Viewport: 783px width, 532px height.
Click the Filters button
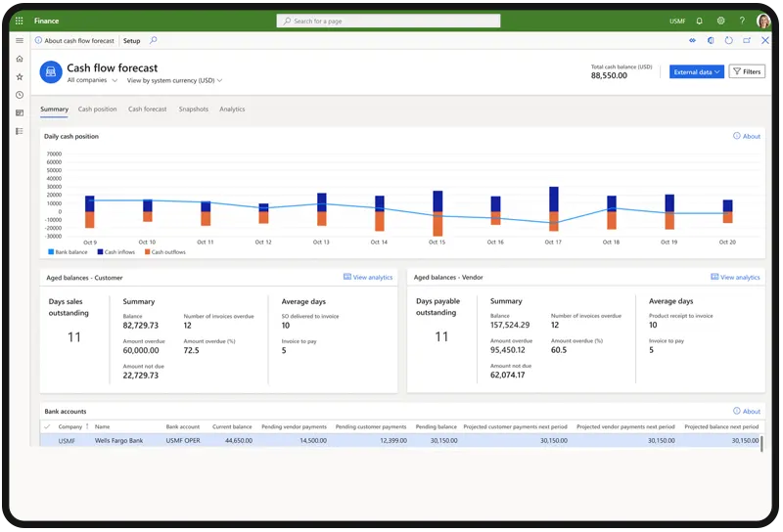[747, 71]
